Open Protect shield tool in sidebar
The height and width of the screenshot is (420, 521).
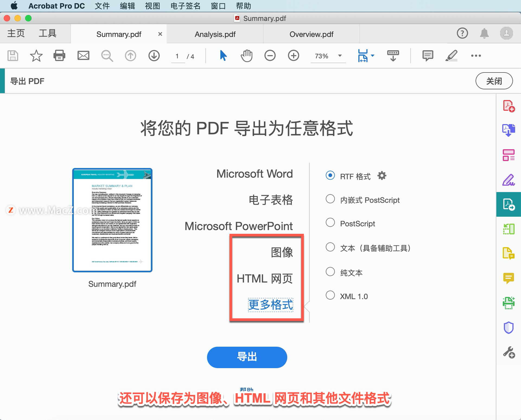[509, 328]
